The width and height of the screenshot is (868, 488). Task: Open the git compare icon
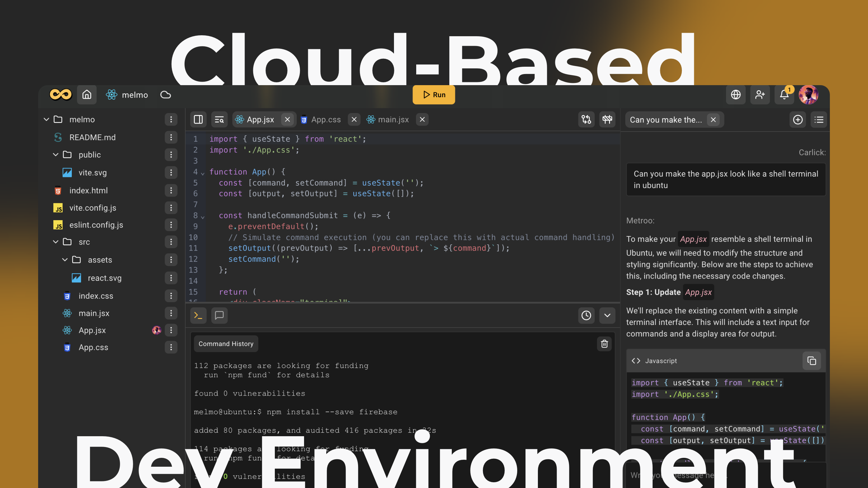coord(586,119)
